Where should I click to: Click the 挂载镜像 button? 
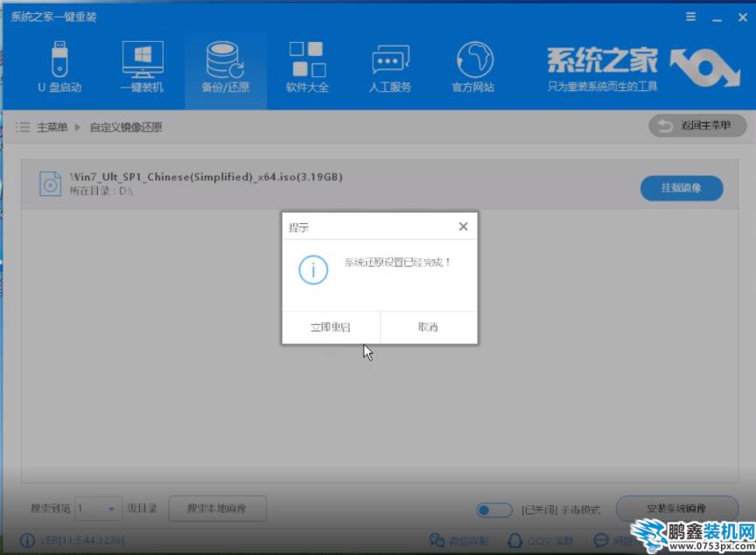pyautogui.click(x=682, y=188)
